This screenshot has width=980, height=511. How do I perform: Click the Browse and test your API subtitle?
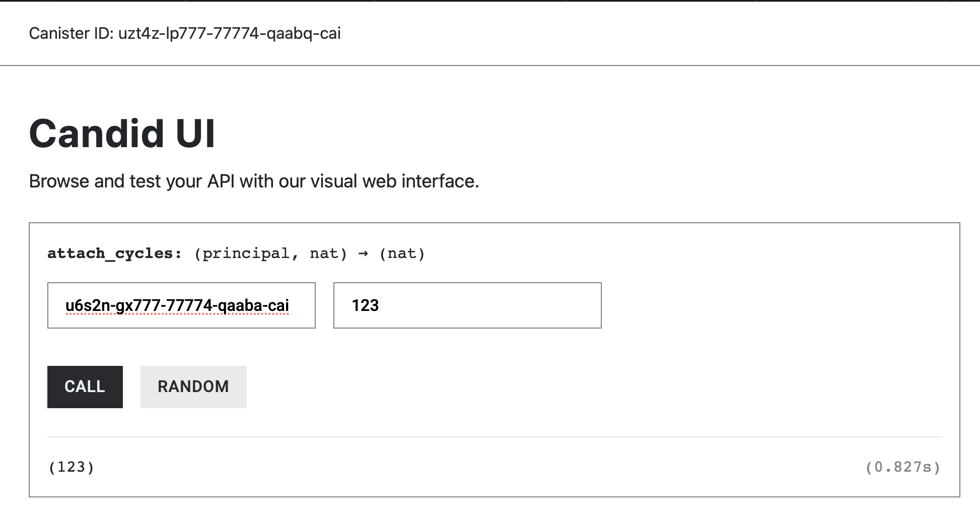[x=254, y=181]
